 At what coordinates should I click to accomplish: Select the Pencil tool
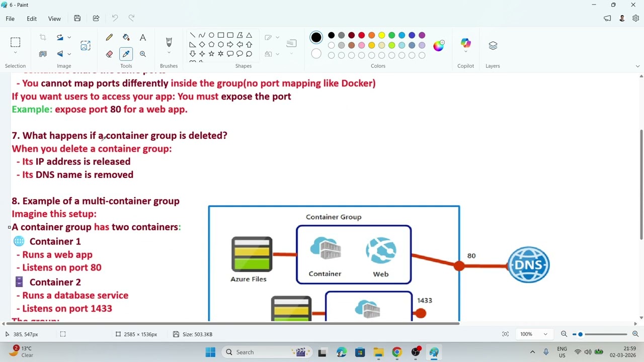coord(109,37)
